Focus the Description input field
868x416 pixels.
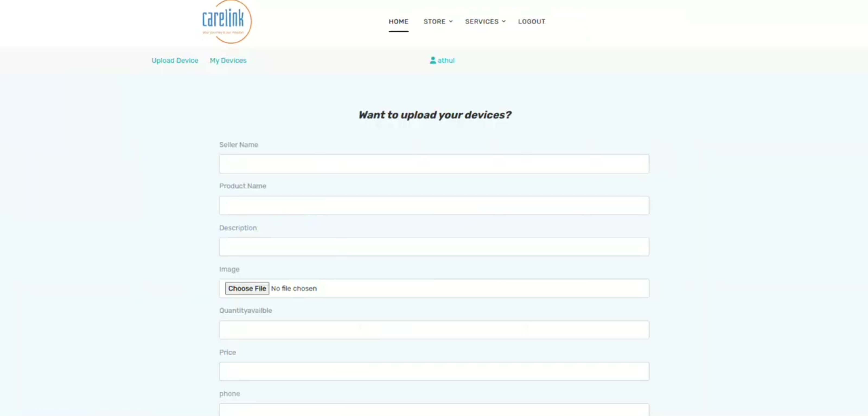tap(434, 247)
